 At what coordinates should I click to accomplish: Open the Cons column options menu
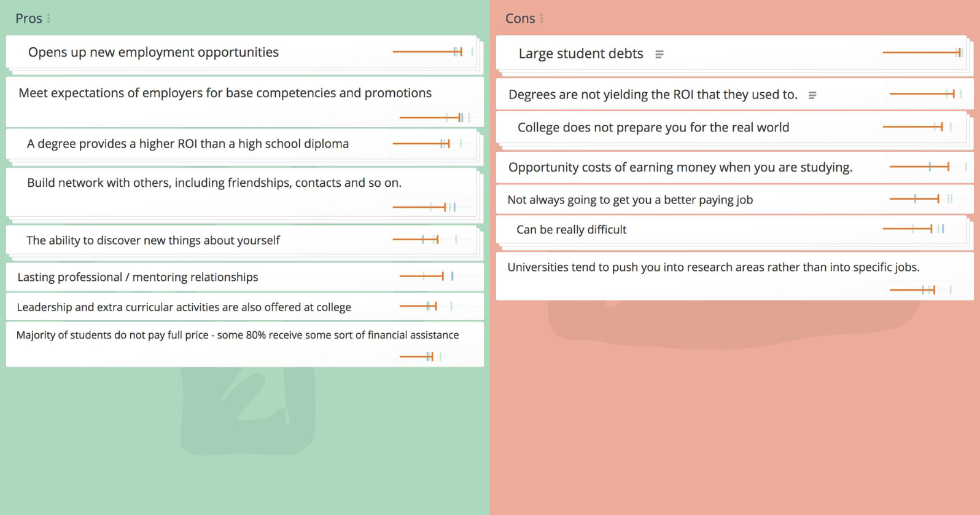point(540,18)
